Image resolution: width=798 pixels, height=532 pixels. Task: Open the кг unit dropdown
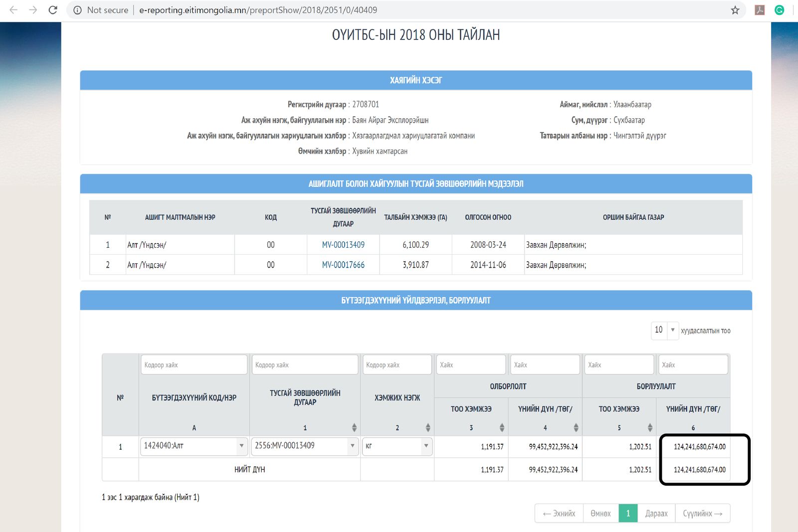pyautogui.click(x=397, y=446)
